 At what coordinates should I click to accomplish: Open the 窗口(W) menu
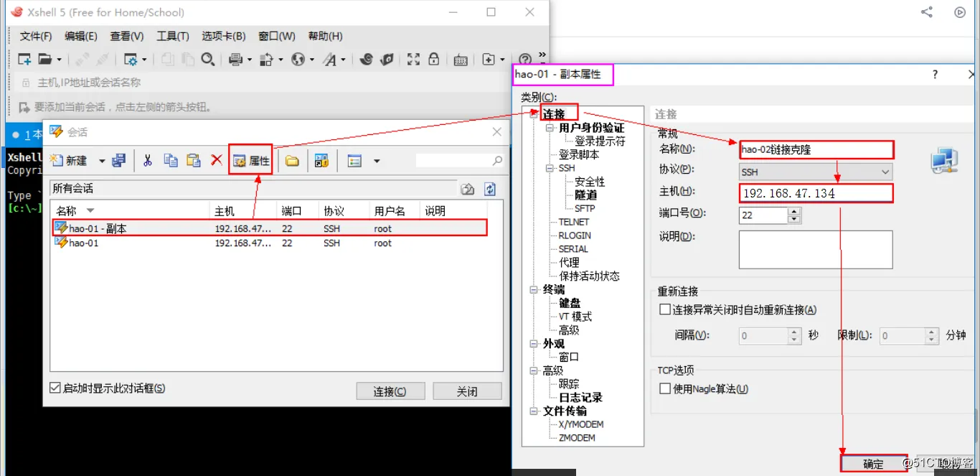pos(276,36)
